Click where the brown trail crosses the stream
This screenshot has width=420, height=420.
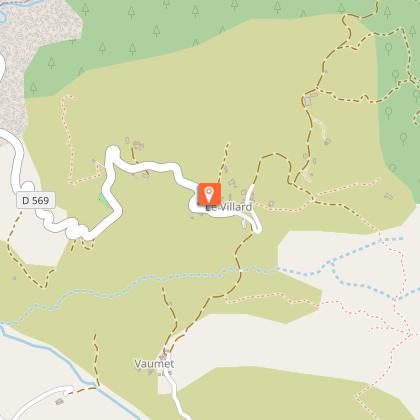pyautogui.click(x=240, y=270)
